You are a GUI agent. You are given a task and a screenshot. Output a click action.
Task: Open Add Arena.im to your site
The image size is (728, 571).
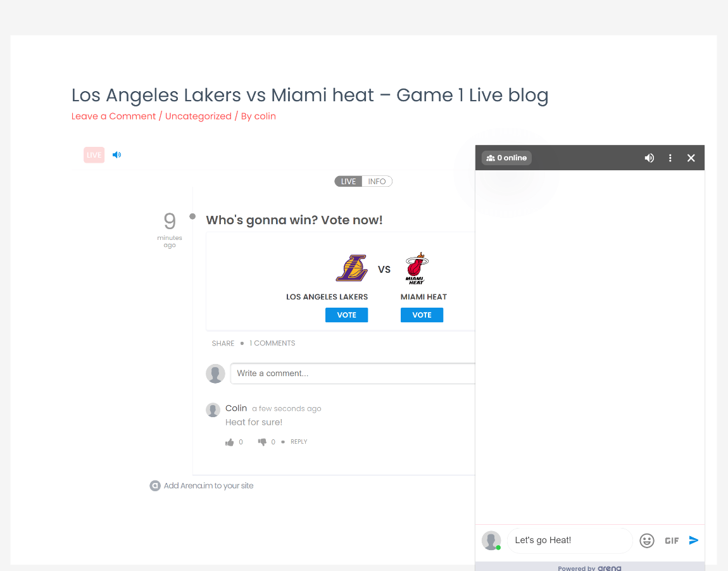[208, 486]
